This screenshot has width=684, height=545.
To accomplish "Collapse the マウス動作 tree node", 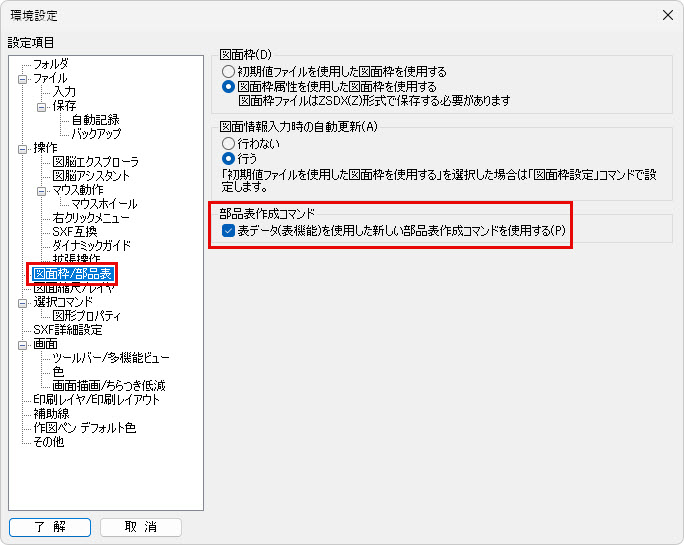I will pos(41,190).
